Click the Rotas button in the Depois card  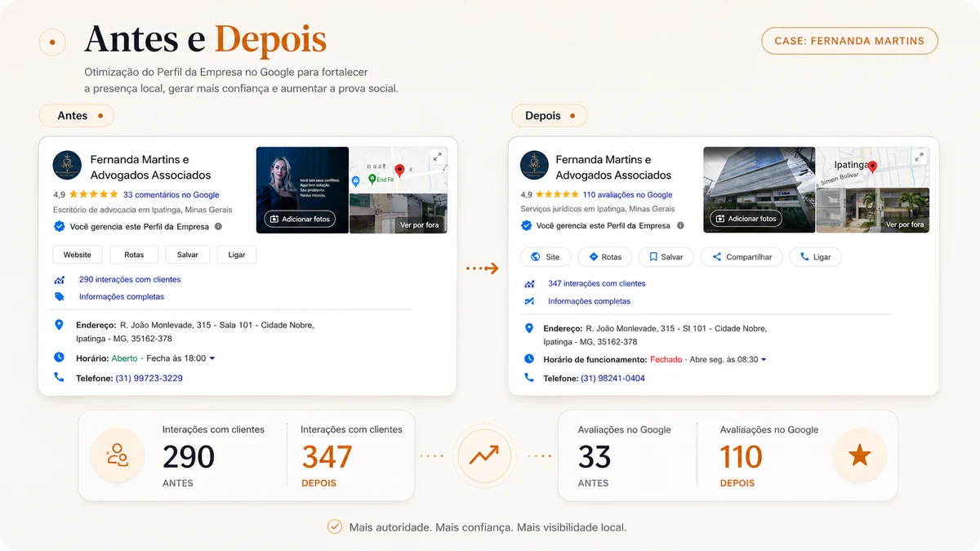604,257
